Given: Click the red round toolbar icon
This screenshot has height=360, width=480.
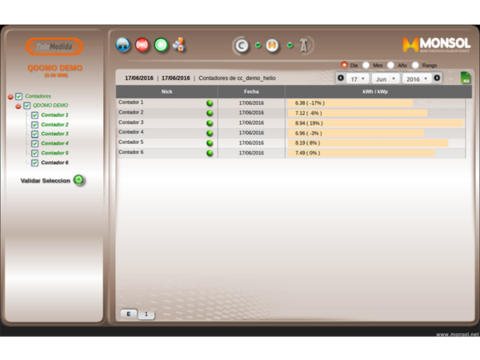Looking at the screenshot, I should (142, 45).
